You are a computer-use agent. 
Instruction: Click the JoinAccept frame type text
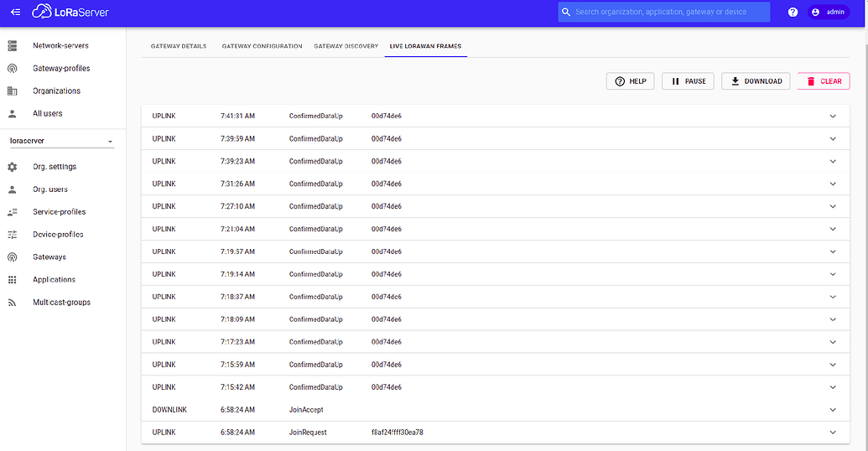(x=306, y=410)
